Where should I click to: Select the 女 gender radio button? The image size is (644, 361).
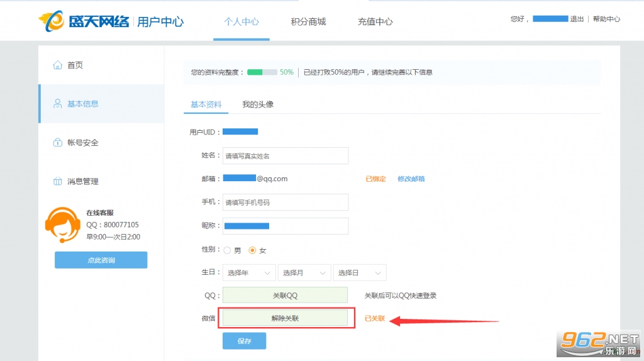(x=252, y=250)
